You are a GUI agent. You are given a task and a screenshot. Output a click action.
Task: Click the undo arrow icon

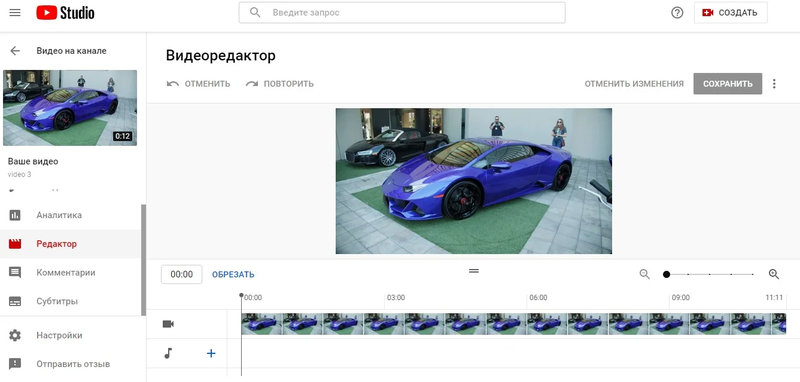[x=172, y=84]
